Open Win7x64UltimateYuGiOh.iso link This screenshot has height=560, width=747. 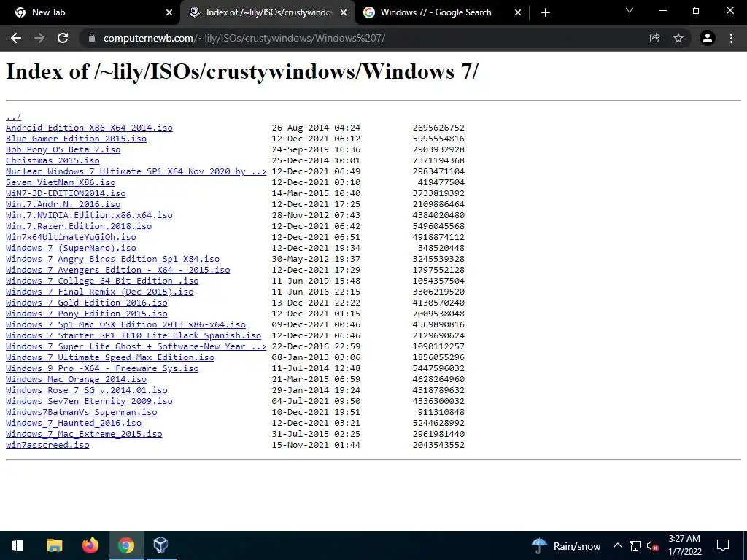[x=71, y=237]
